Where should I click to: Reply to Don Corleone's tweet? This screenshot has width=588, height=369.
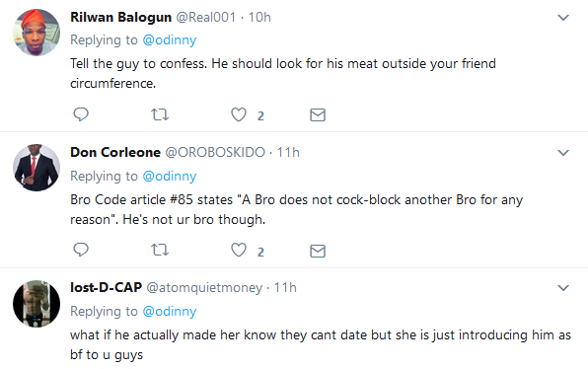[x=81, y=250]
